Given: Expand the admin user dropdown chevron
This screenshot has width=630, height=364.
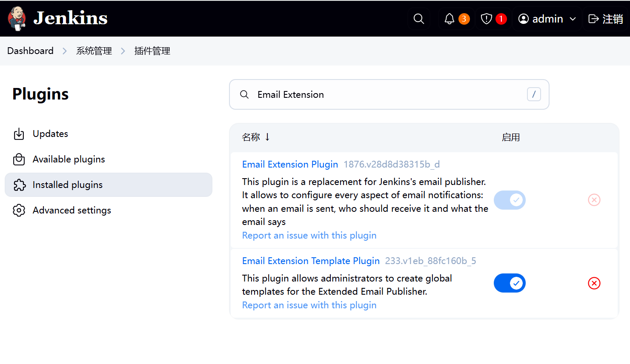Looking at the screenshot, I should 573,19.
